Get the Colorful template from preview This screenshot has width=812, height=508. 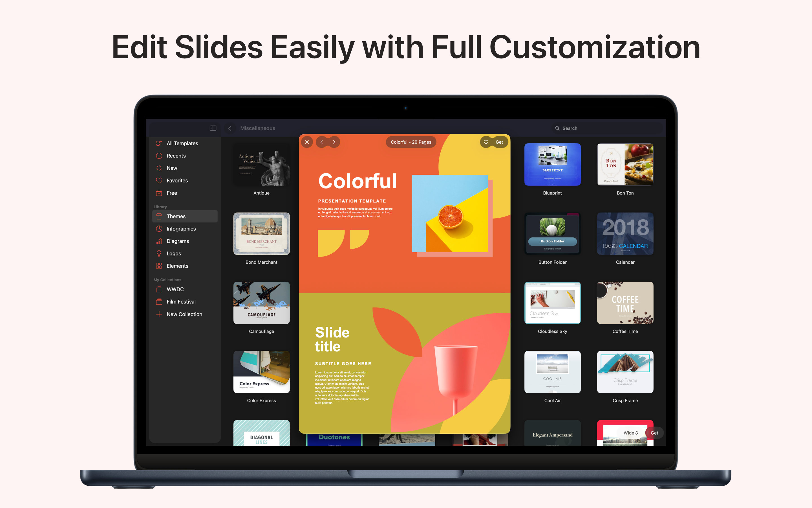(499, 142)
